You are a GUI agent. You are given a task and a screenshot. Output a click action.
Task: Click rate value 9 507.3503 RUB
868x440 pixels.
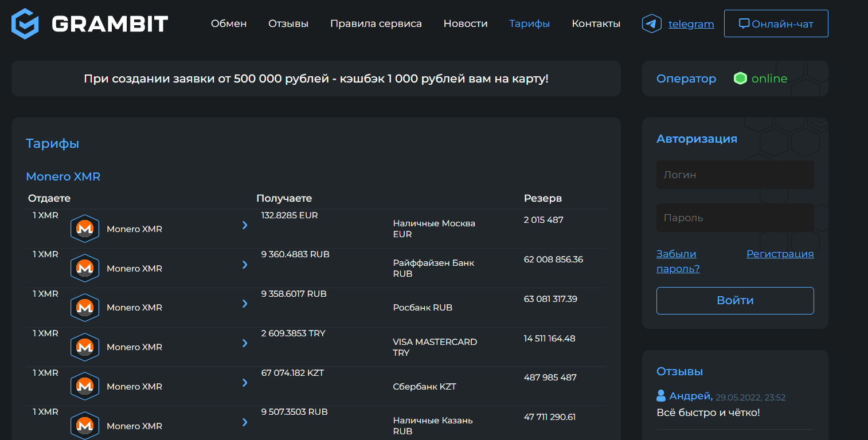[x=294, y=412]
